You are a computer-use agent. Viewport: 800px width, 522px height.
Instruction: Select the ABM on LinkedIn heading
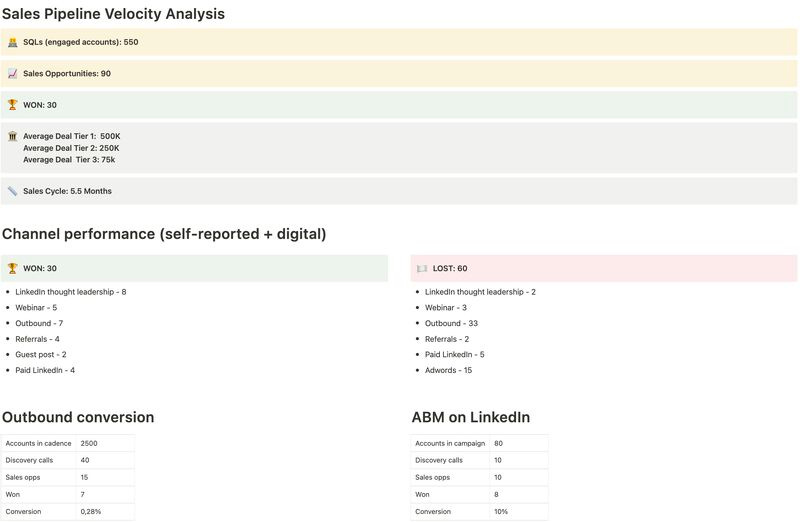pos(471,417)
